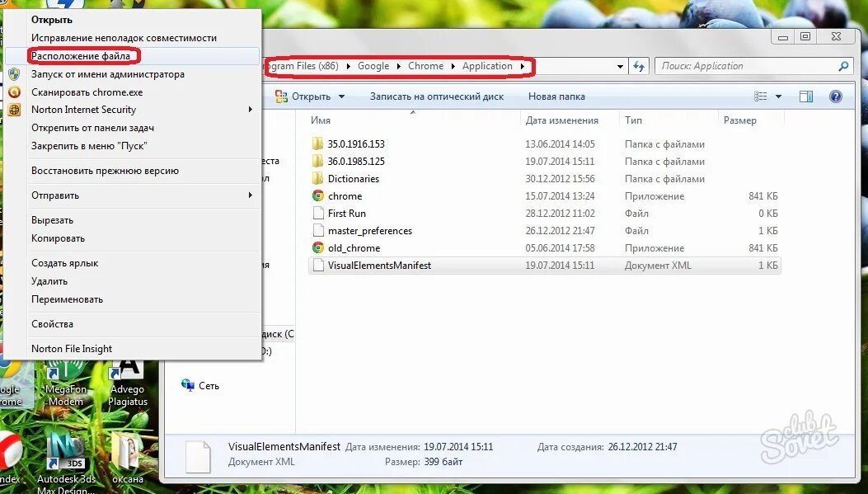868x494 pixels.
Task: Select the master_preferences file icon
Action: (318, 230)
